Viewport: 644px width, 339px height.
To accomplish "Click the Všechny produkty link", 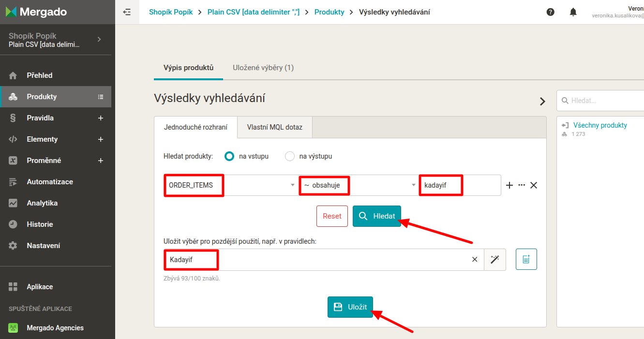I will tap(600, 125).
